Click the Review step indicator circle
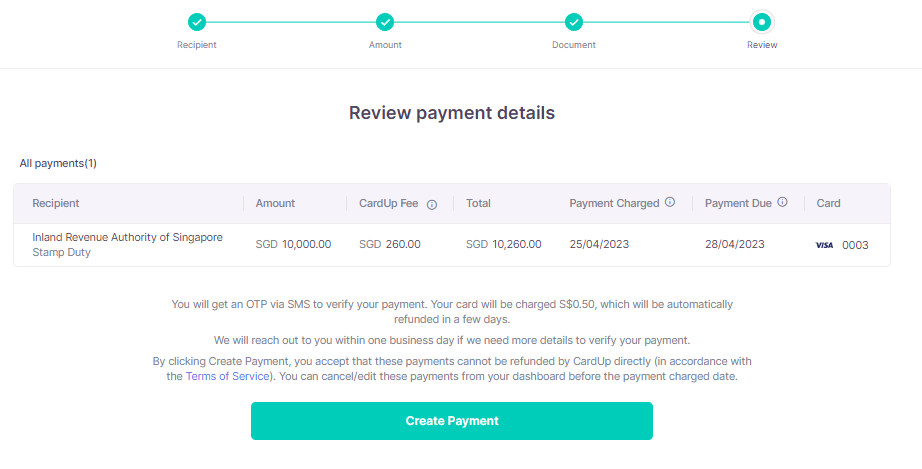Screen dimensions: 922x469 [x=762, y=22]
